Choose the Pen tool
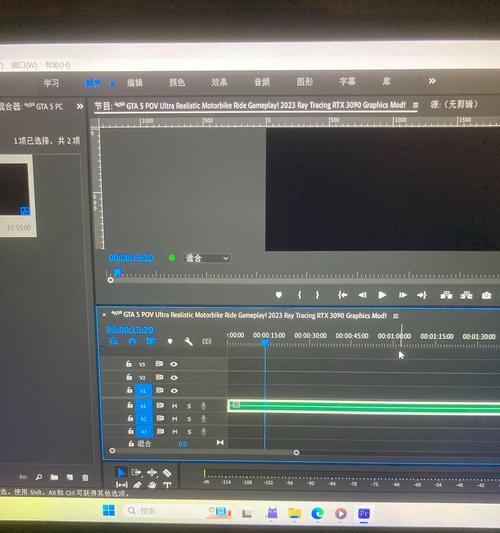 [137, 485]
